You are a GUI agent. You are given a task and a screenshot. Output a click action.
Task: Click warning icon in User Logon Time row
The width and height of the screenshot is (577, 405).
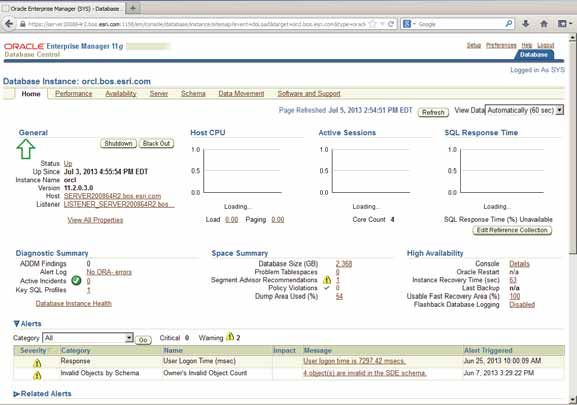click(x=37, y=363)
